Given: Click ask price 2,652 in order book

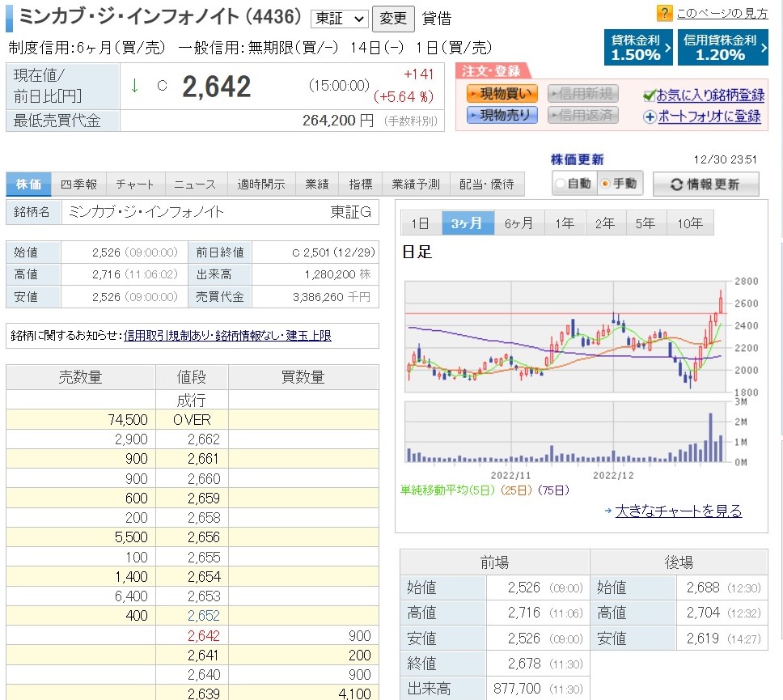Looking at the screenshot, I should tap(204, 616).
